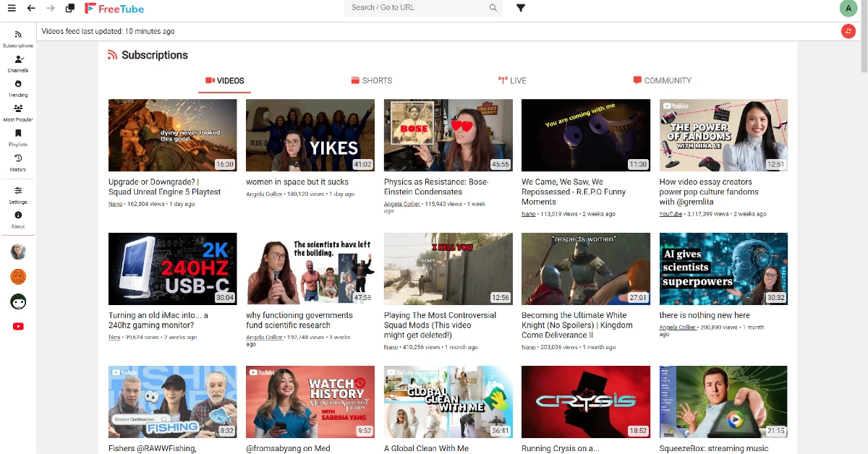The width and height of the screenshot is (868, 454).
Task: Open the 2K 240HZ USB-C thumbnail
Action: [x=173, y=269]
